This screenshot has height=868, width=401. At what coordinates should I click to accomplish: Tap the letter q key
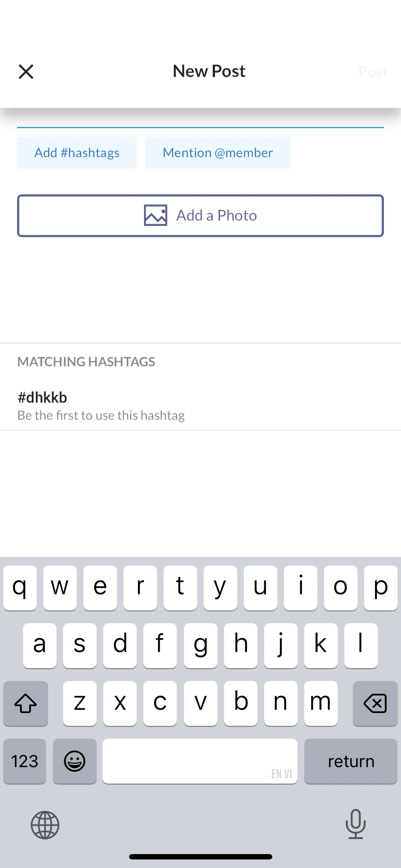click(x=20, y=588)
